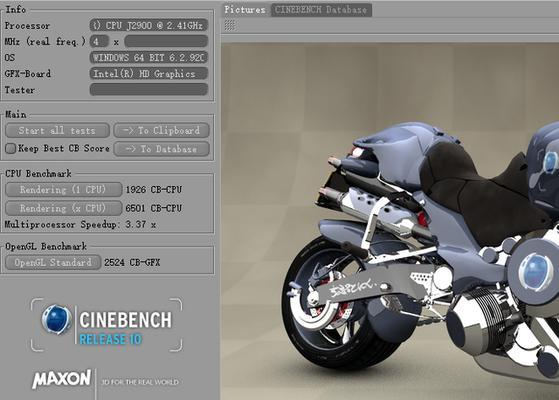This screenshot has width=559, height=400.
Task: Click the OS field showing Windows 64 bit
Action: point(149,57)
